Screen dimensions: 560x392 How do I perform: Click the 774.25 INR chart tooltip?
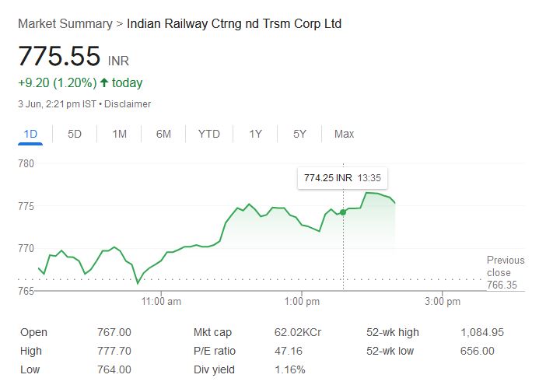(342, 178)
